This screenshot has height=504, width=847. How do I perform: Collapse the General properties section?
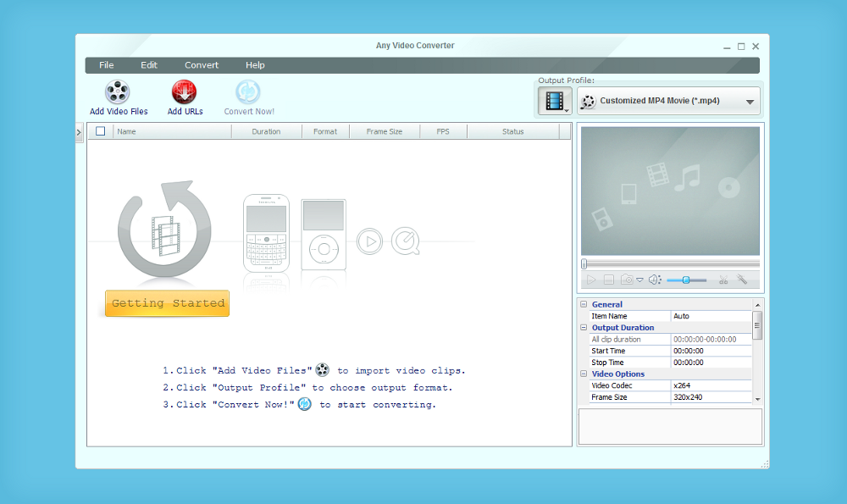coord(583,304)
